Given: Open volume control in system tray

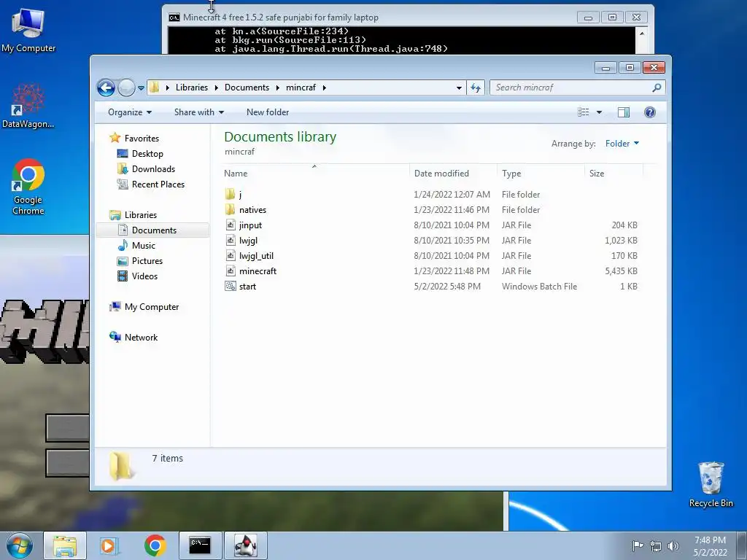Looking at the screenshot, I should point(673,546).
